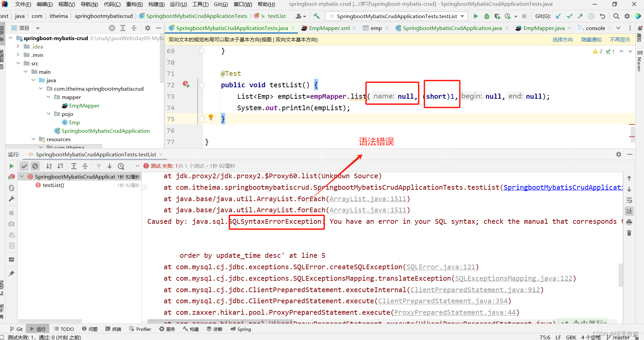Image resolution: width=644 pixels, height=340 pixels.
Task: Open Search Everywhere magnifier icon
Action: tap(616, 16)
